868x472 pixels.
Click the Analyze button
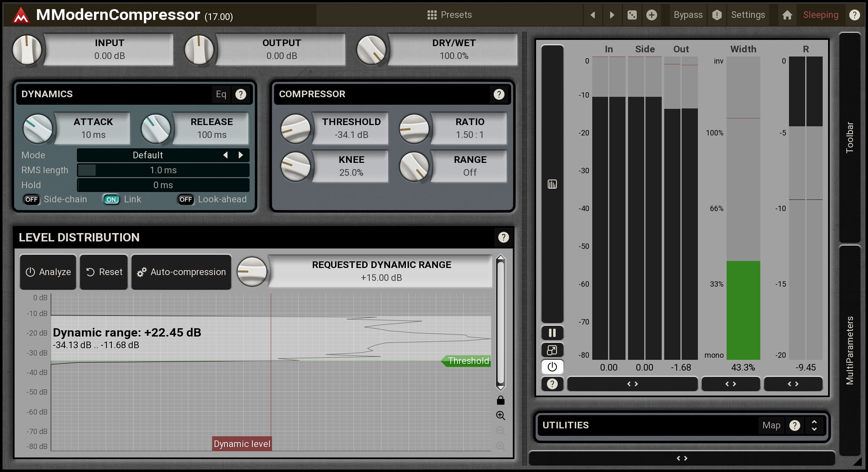(x=48, y=272)
